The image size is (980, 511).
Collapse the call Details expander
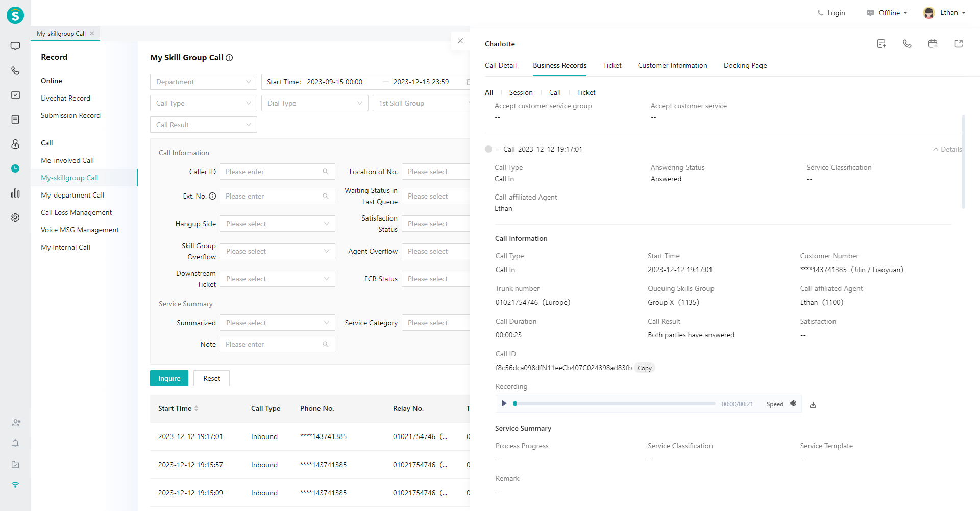pos(947,149)
